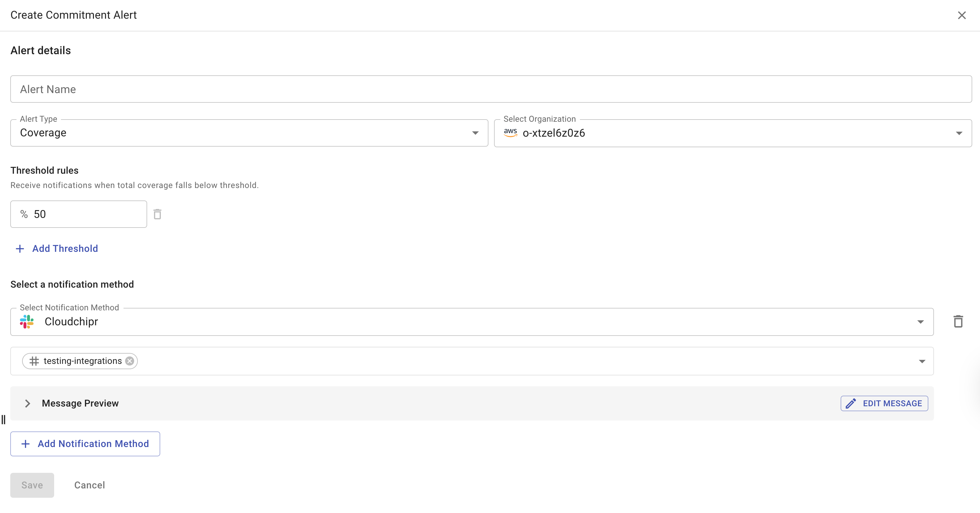Open the Slack channels dropdown arrow
Viewport: 980px width, 513px height.
[922, 361]
